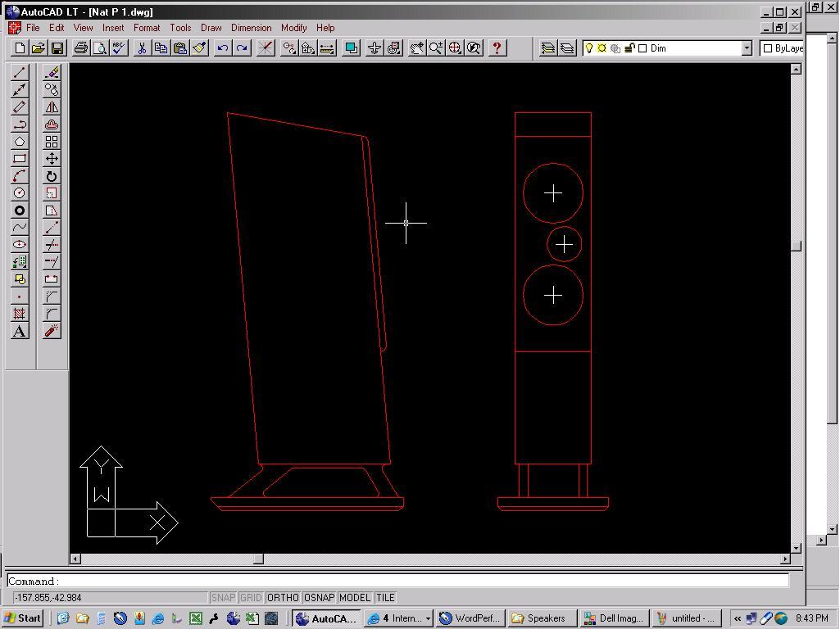The image size is (840, 629).
Task: Choose the Scale tool
Action: [x=52, y=193]
